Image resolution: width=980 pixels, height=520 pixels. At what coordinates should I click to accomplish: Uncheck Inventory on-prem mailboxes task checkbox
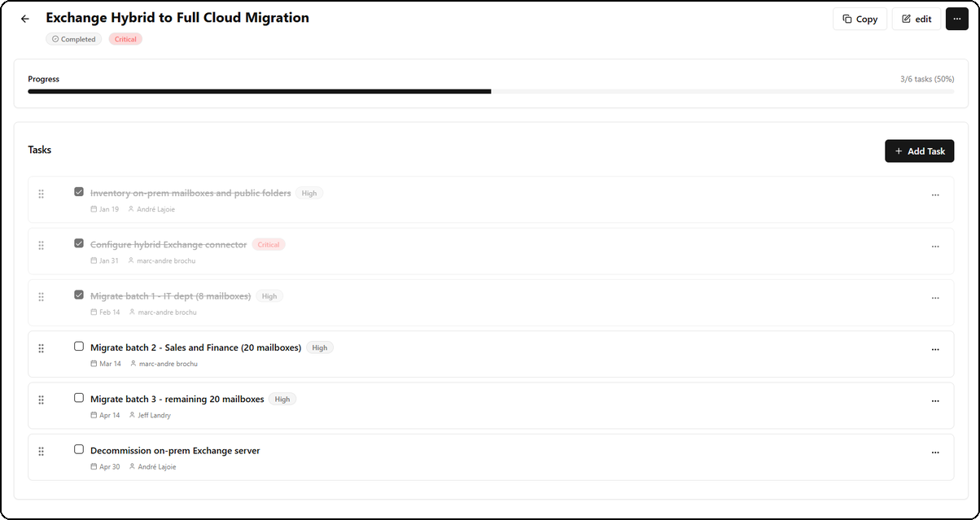point(79,192)
